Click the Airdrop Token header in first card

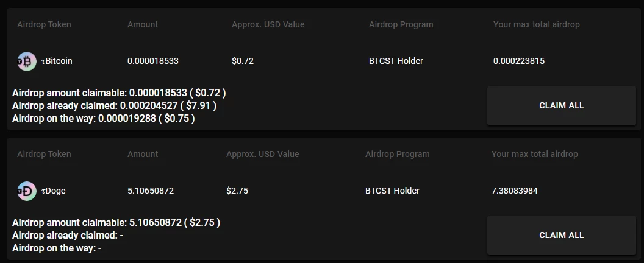tap(44, 24)
